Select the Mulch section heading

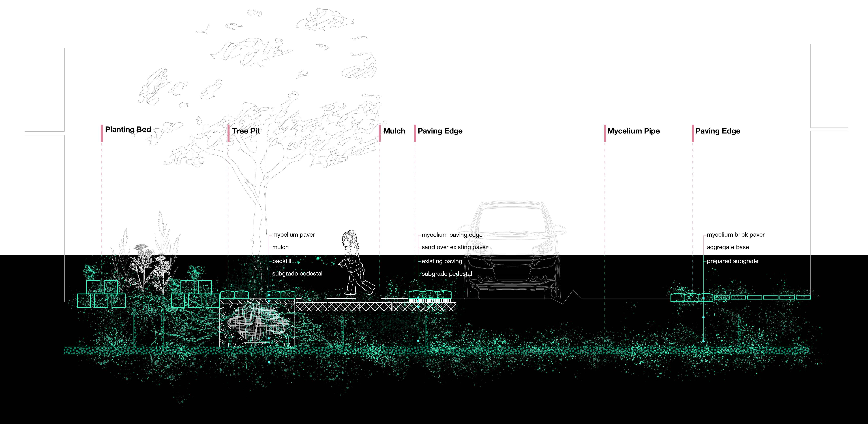394,131
